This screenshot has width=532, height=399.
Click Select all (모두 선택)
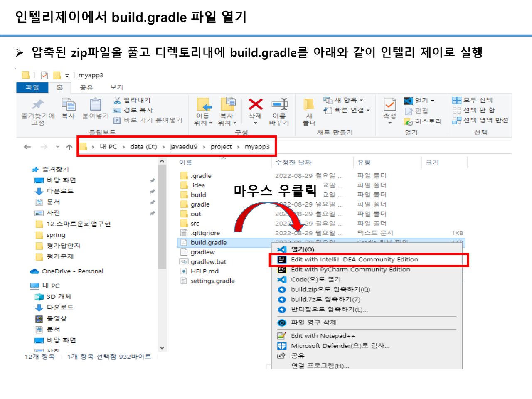click(473, 100)
